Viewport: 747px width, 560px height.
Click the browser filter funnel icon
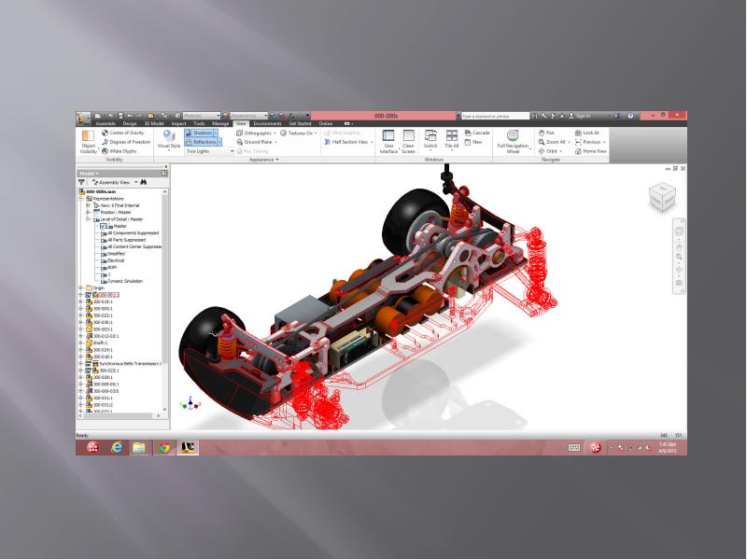click(x=80, y=181)
